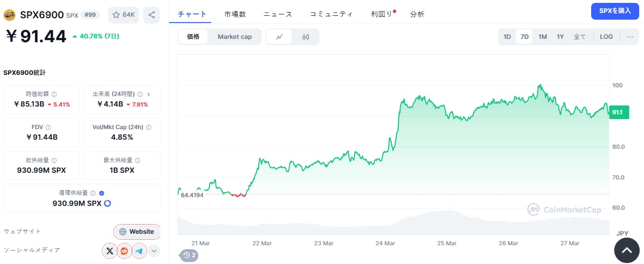
Task: Toggle LOG scale on the chart
Action: (606, 37)
